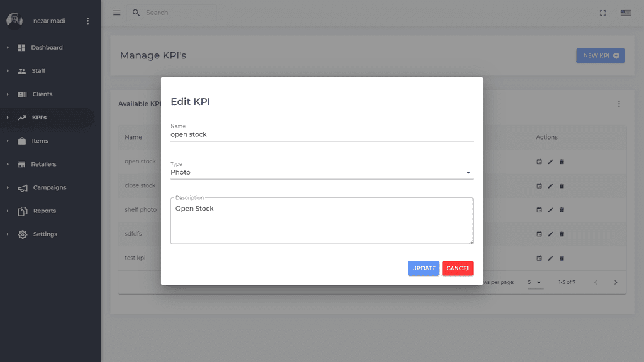The height and width of the screenshot is (362, 644).
Task: Click the search magnifier icon
Action: tap(136, 13)
